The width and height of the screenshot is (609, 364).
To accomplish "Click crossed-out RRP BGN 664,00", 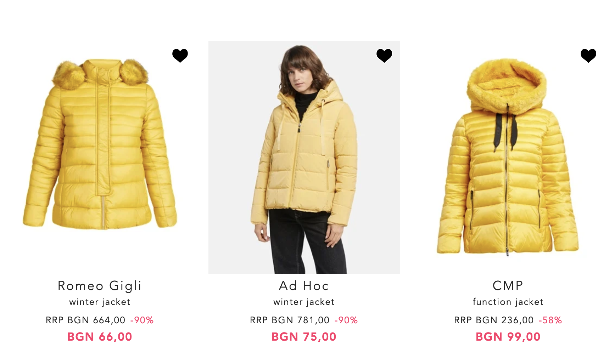I will coord(86,320).
